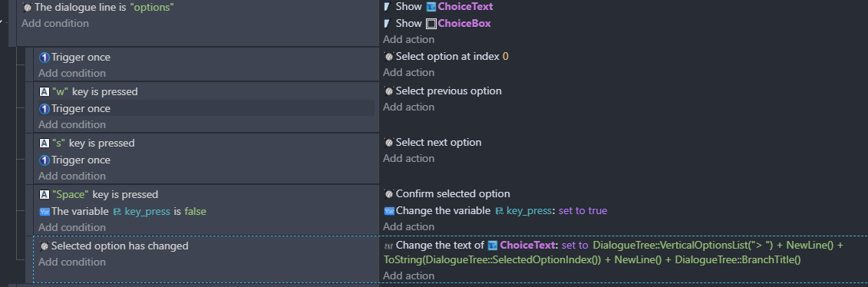868x287 pixels.
Task: Add condition in the "Space" key event
Action: pyautogui.click(x=72, y=227)
